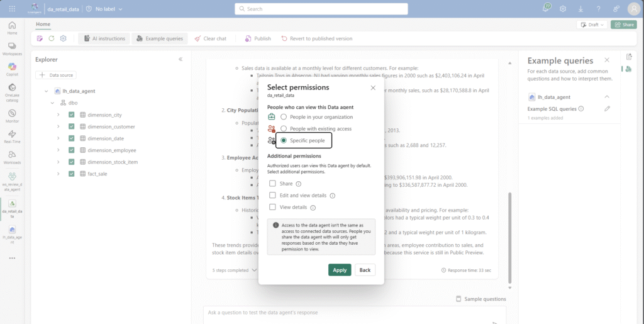Close the Select permissions dialog

click(372, 88)
